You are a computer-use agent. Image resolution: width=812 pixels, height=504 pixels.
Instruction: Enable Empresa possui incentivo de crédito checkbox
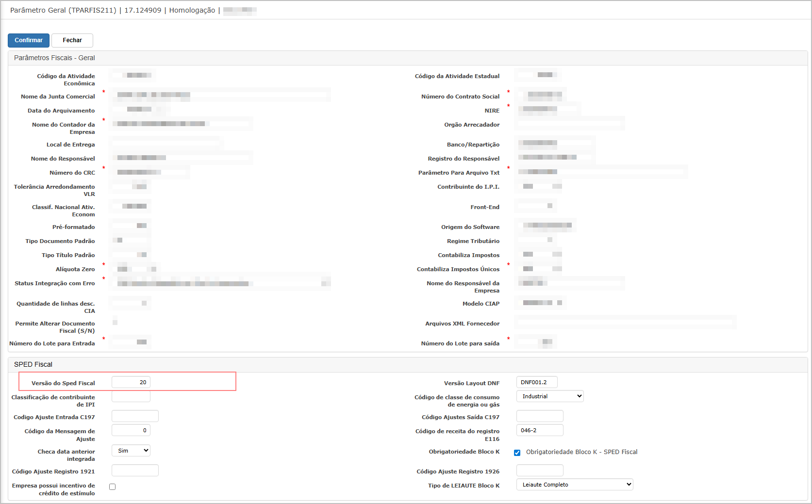(x=113, y=487)
